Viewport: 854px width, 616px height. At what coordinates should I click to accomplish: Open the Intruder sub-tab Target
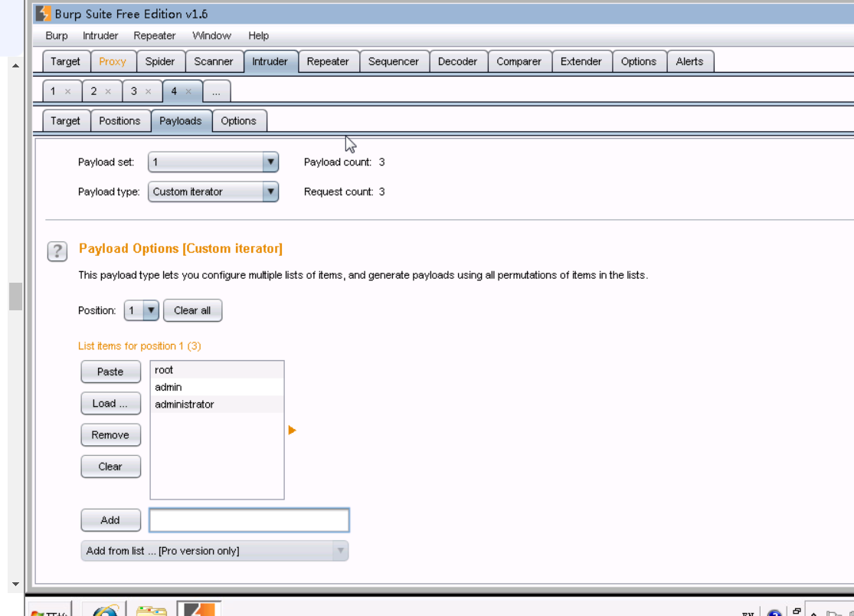65,121
